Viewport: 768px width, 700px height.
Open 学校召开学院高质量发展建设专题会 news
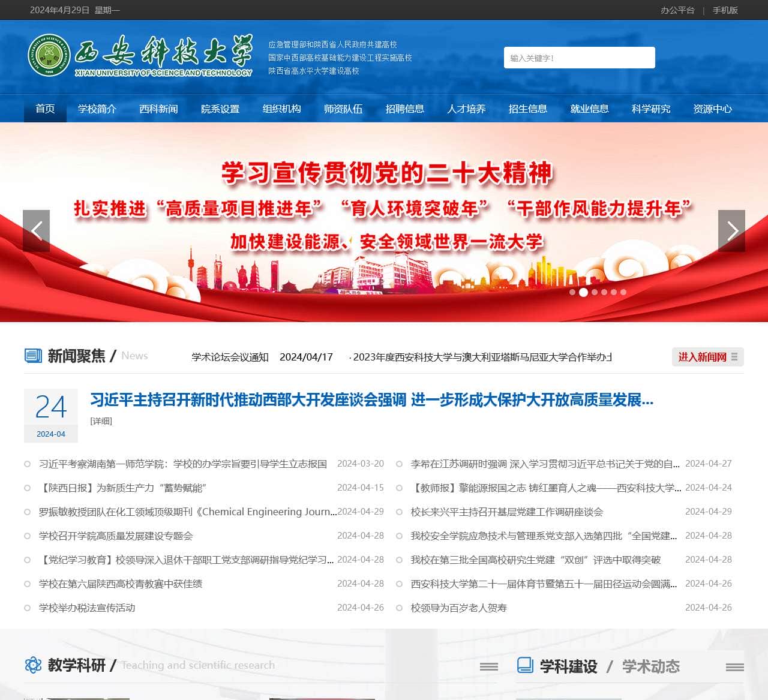(x=116, y=536)
